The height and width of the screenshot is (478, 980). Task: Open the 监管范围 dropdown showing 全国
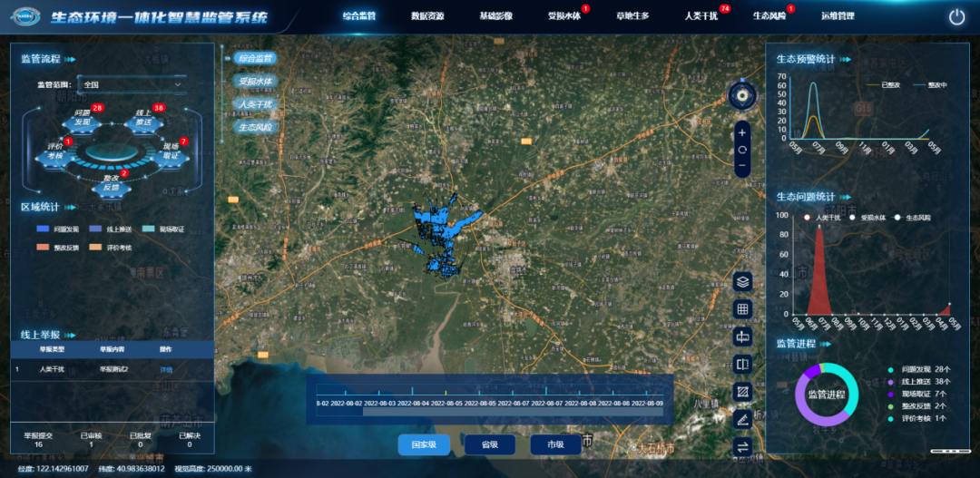(x=132, y=84)
